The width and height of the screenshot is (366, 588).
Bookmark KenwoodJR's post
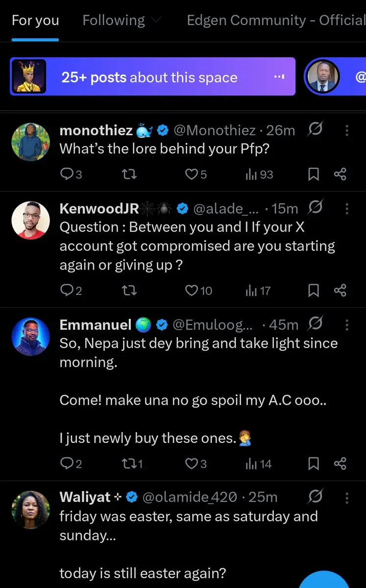pyautogui.click(x=313, y=291)
